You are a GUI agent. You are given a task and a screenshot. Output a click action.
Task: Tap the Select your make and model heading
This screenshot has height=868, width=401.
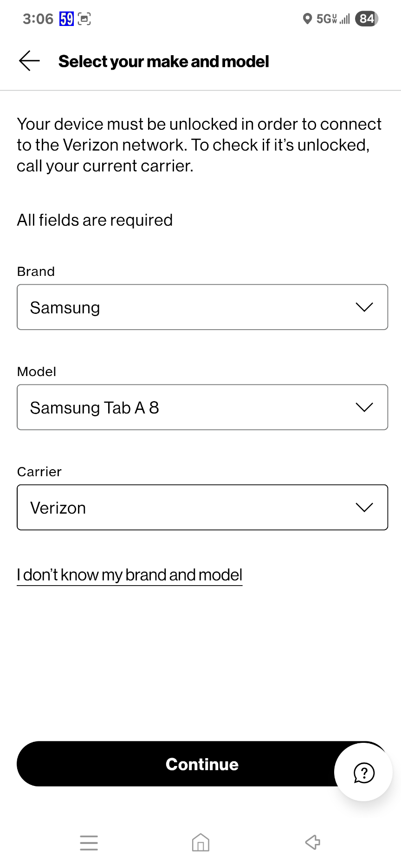coord(164,61)
